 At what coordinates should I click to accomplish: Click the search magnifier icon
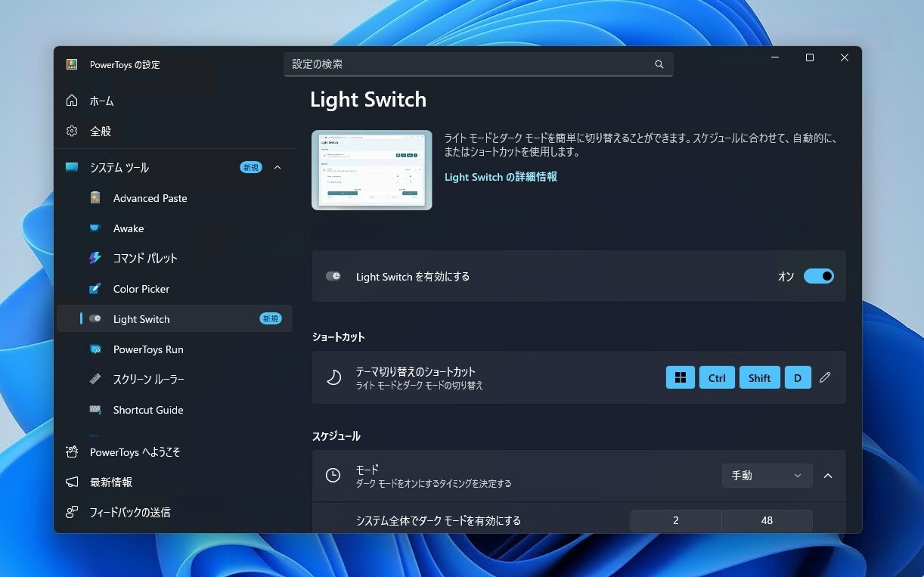(659, 64)
